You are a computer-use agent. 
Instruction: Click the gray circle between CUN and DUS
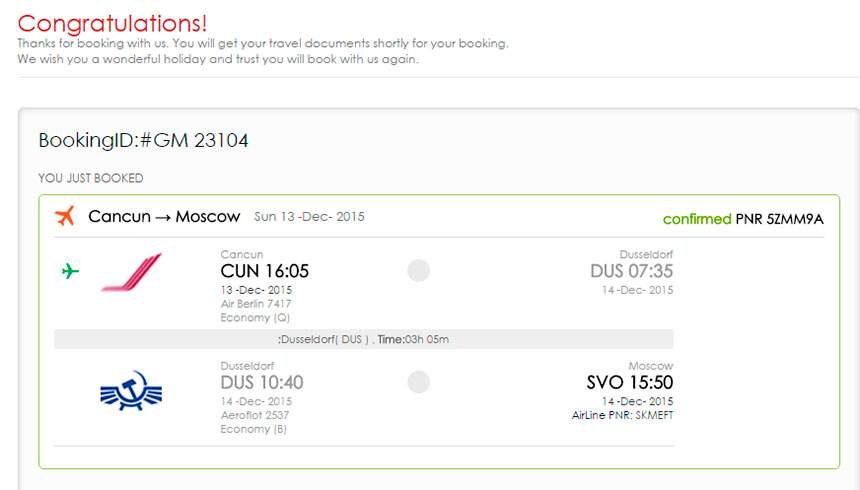click(419, 271)
